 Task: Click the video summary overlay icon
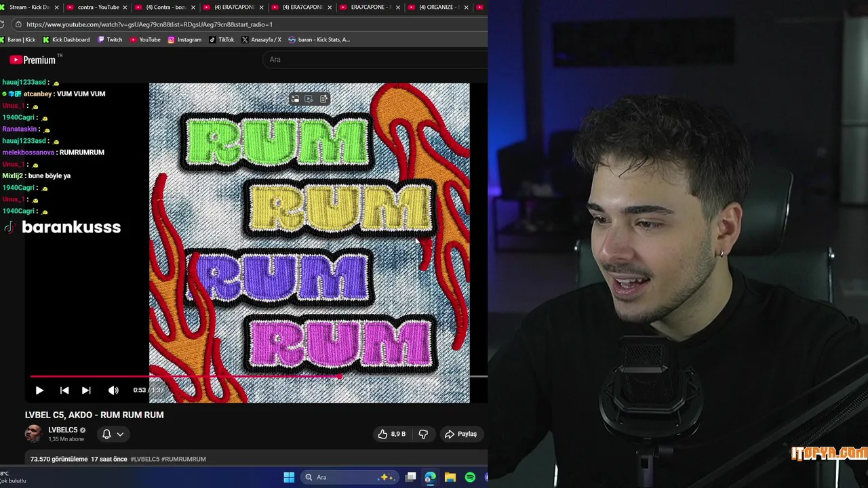click(323, 99)
